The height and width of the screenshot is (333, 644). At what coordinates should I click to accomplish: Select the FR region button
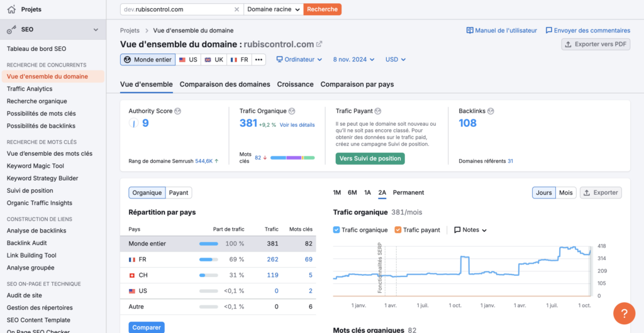coord(239,60)
